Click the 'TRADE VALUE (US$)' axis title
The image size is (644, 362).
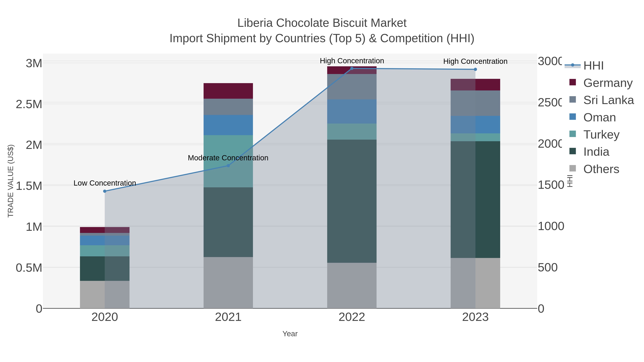click(11, 181)
